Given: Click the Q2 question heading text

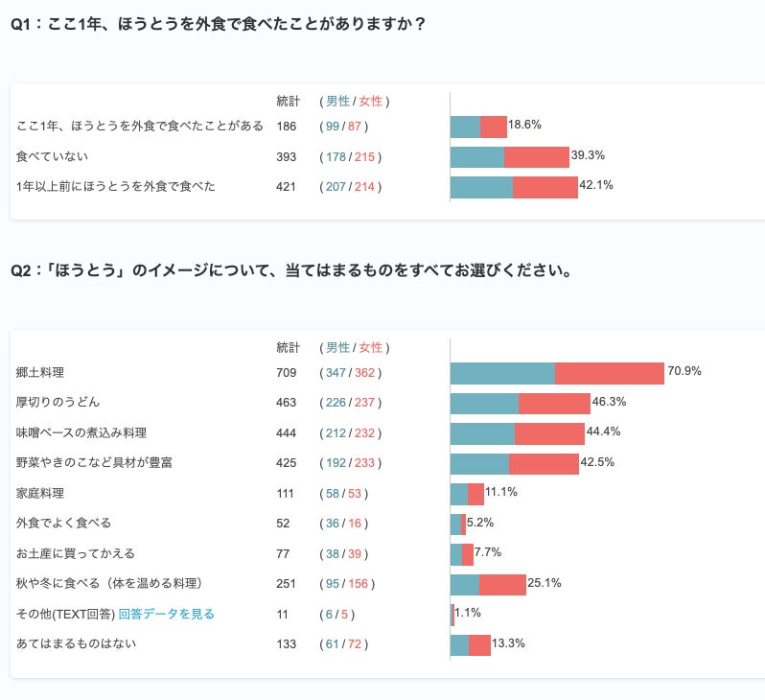Looking at the screenshot, I should pos(291,271).
